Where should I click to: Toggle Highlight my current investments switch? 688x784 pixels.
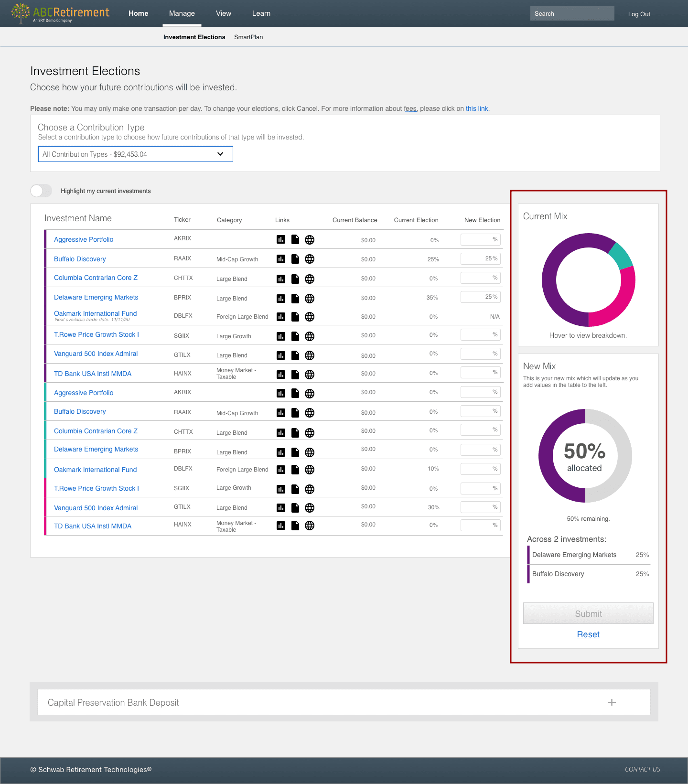point(41,191)
